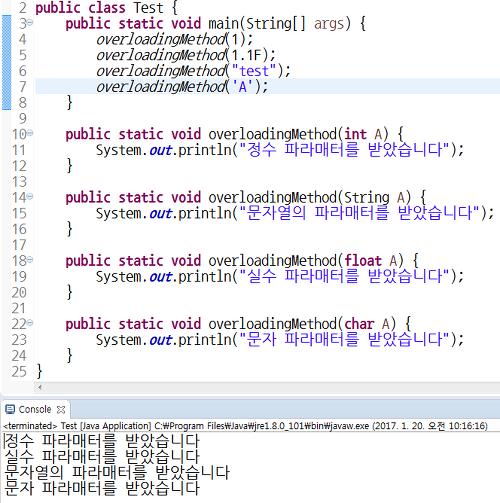Click the terminated Test launch description

pyautogui.click(x=245, y=426)
